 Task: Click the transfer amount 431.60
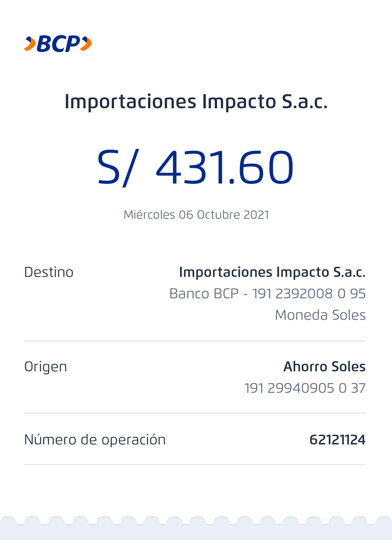coord(224,168)
